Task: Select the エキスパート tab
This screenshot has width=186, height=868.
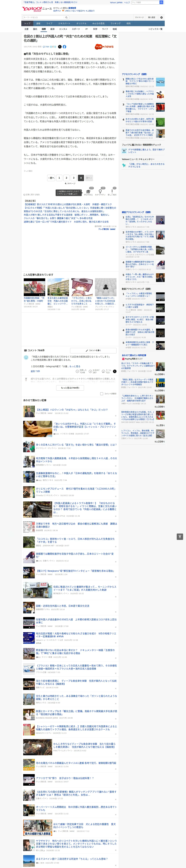Action: 64,24
